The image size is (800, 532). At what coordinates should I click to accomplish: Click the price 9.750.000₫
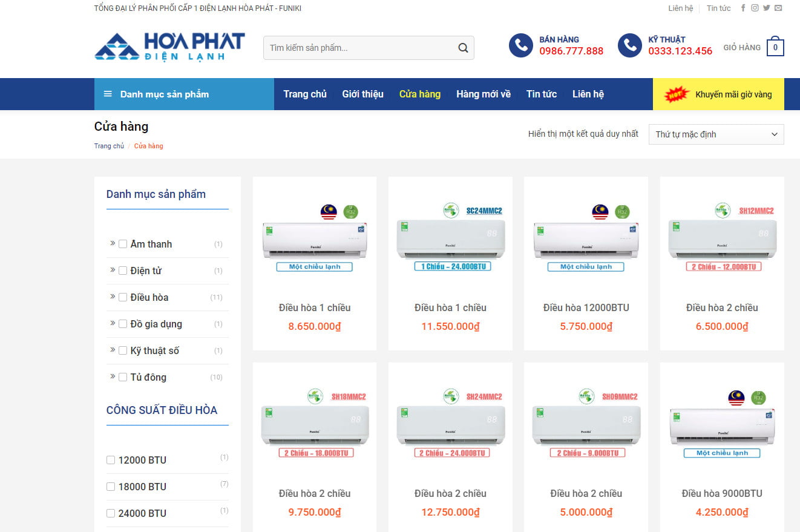coord(315,512)
